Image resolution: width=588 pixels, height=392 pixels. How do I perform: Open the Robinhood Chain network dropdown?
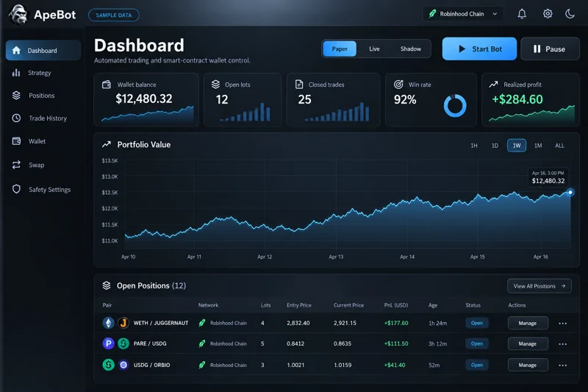coord(463,14)
